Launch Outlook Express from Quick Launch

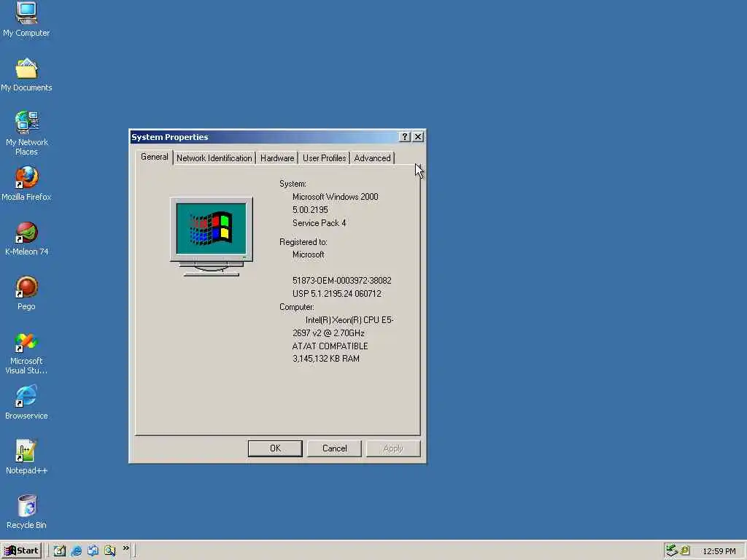pyautogui.click(x=93, y=551)
